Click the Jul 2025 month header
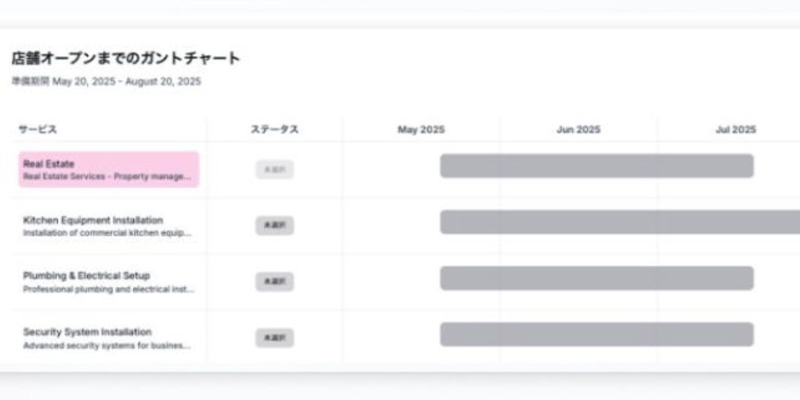800x400 pixels. pos(735,129)
